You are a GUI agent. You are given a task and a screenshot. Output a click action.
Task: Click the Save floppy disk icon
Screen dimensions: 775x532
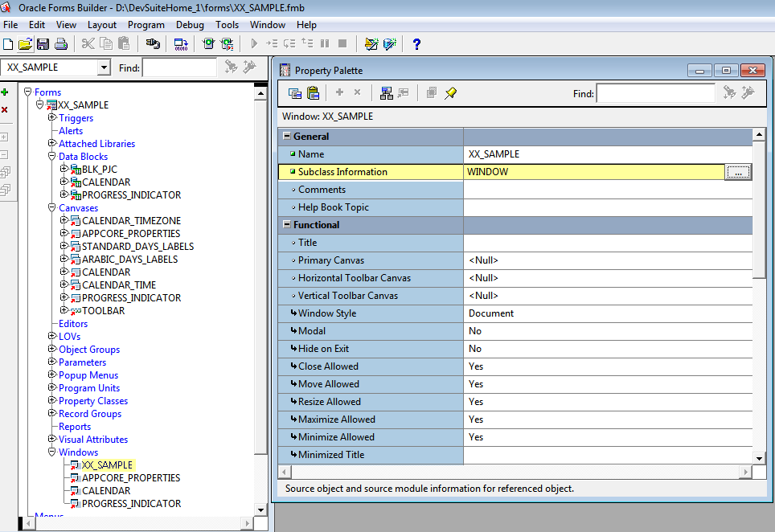[x=43, y=43]
